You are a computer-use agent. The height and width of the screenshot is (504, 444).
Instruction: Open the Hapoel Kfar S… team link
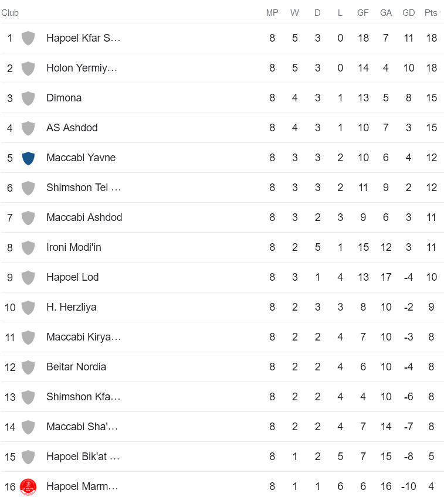coord(83,38)
